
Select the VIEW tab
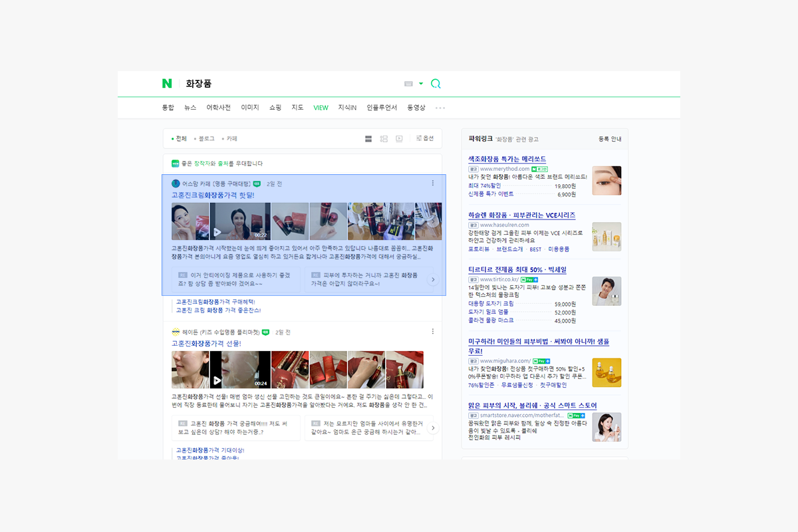click(321, 108)
